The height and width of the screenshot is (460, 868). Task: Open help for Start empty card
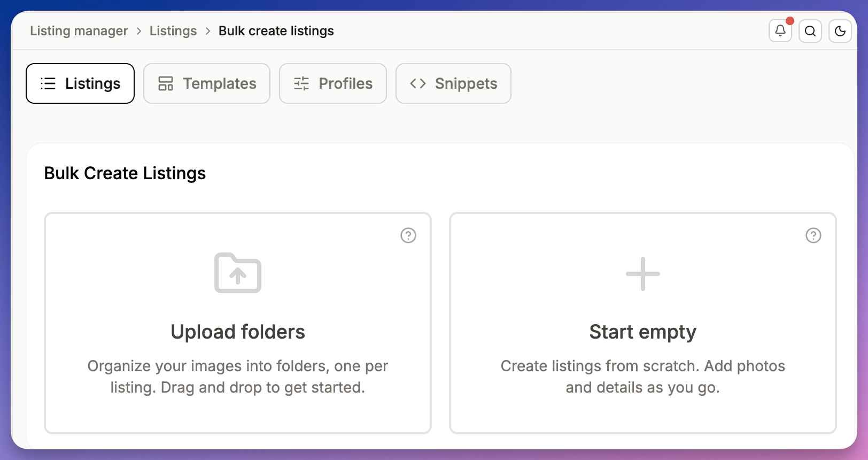point(813,235)
